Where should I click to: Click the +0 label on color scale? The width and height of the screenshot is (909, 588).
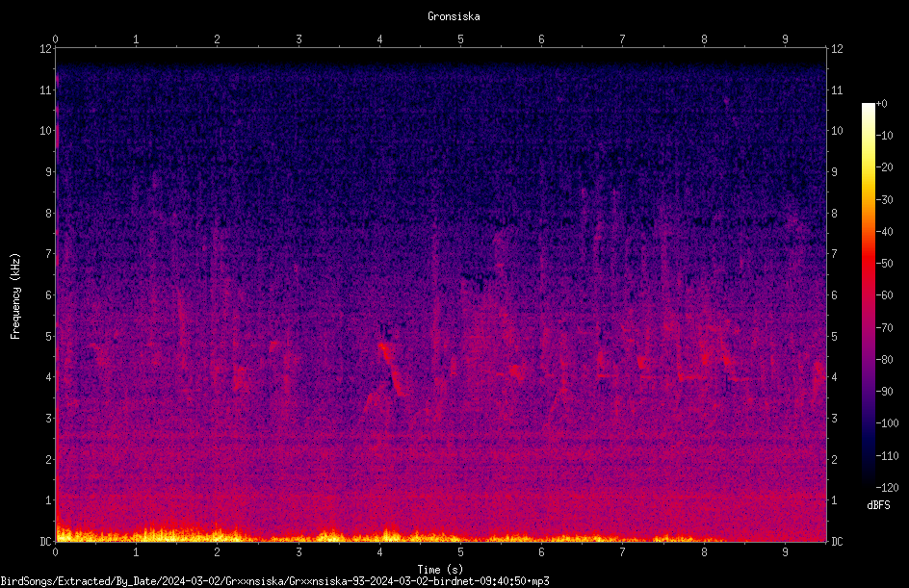[882, 104]
